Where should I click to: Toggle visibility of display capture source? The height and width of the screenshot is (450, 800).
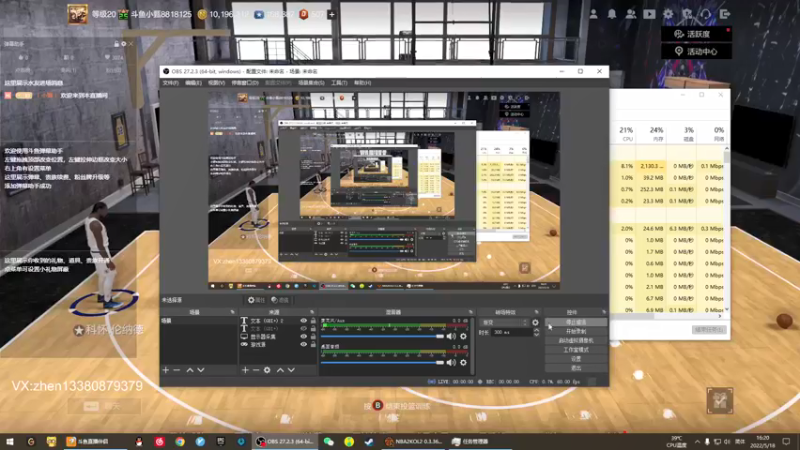click(304, 337)
